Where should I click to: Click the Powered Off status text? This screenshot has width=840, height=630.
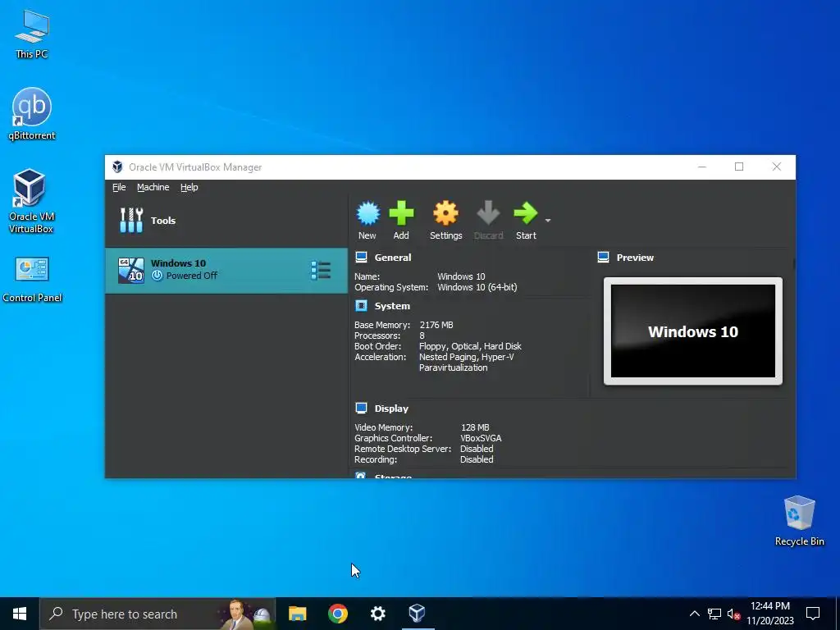tap(192, 276)
